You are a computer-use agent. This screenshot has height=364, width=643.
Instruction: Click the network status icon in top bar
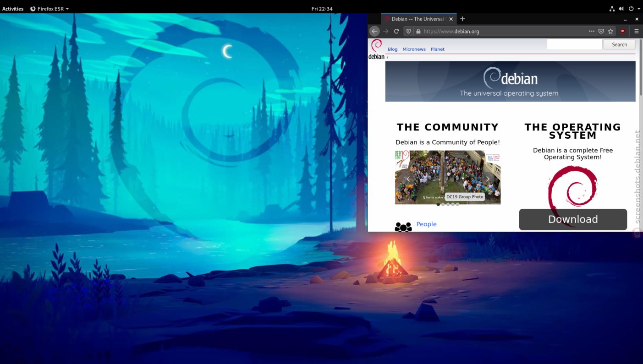(x=612, y=9)
